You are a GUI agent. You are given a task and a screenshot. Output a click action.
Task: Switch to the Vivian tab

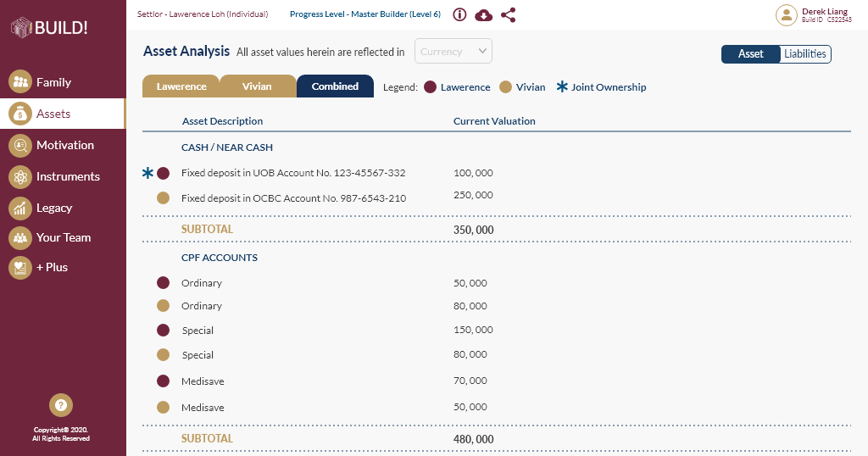click(x=257, y=86)
